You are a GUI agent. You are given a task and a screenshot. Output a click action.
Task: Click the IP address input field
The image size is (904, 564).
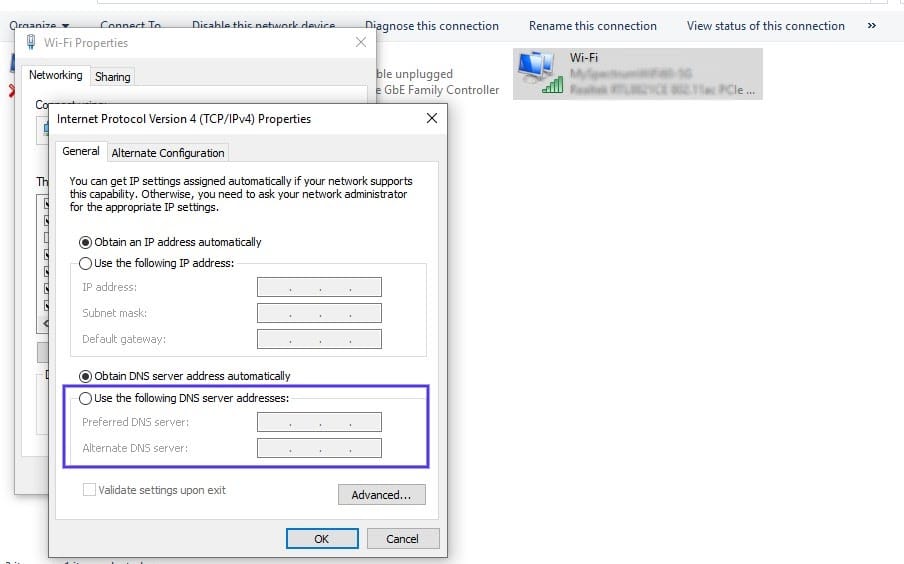[x=319, y=287]
